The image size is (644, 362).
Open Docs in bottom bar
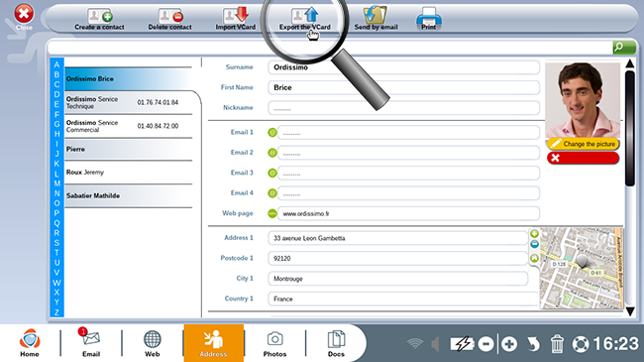coord(336,343)
